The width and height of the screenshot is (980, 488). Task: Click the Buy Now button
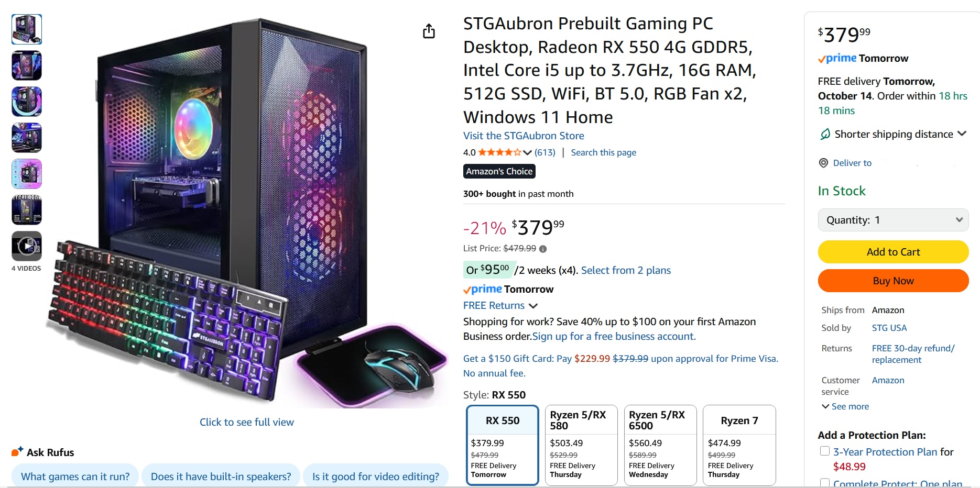tap(893, 281)
